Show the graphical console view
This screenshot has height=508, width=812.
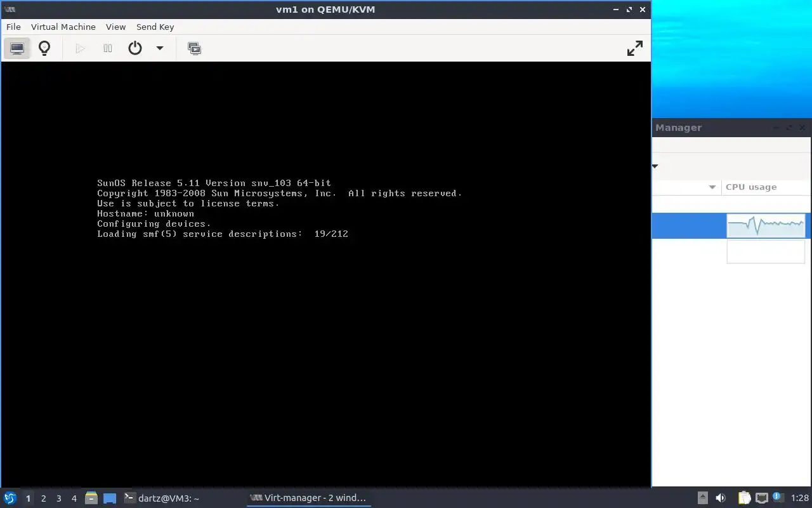coord(17,48)
